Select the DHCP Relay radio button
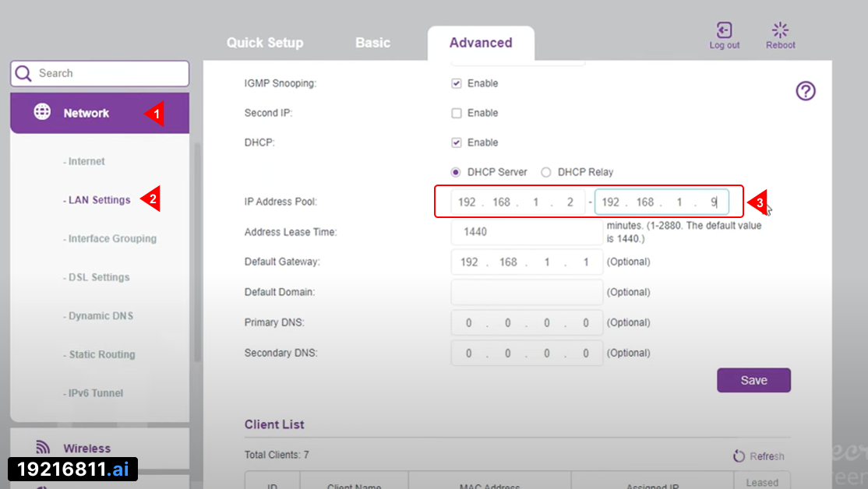 coord(546,172)
